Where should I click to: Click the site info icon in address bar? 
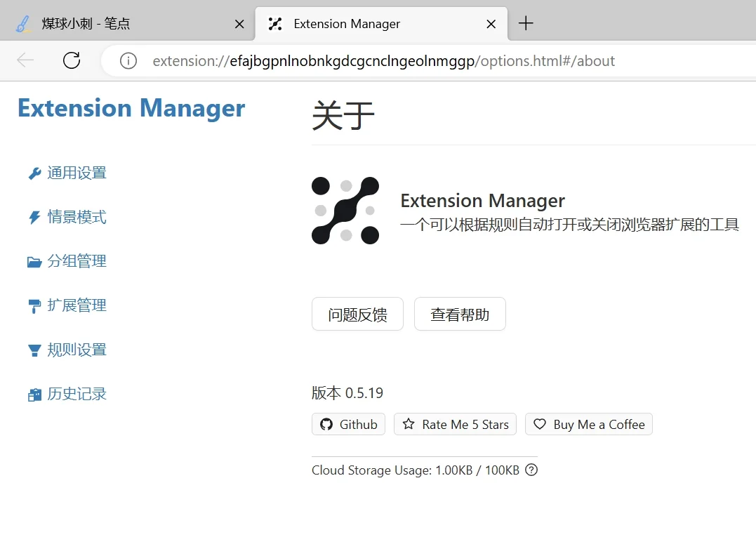[x=128, y=61]
